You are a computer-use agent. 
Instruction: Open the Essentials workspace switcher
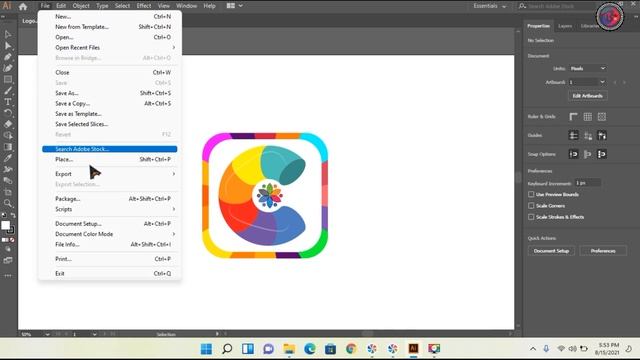[x=489, y=6]
